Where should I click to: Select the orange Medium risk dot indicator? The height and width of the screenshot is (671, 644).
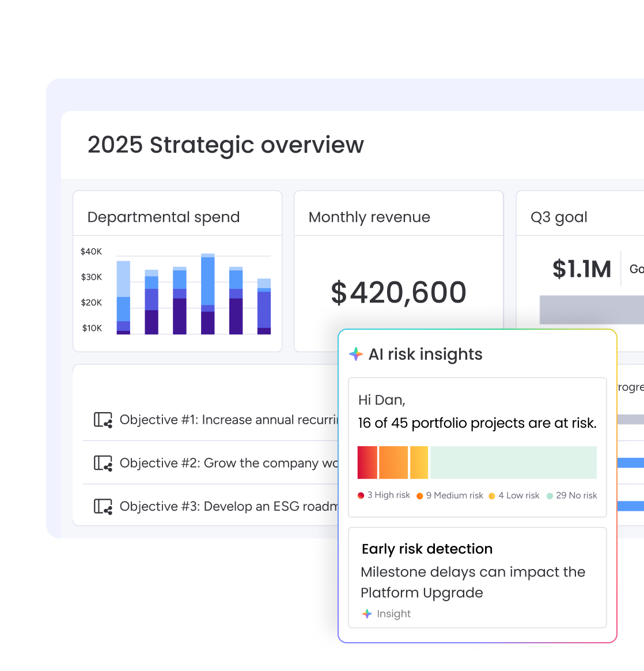point(419,495)
